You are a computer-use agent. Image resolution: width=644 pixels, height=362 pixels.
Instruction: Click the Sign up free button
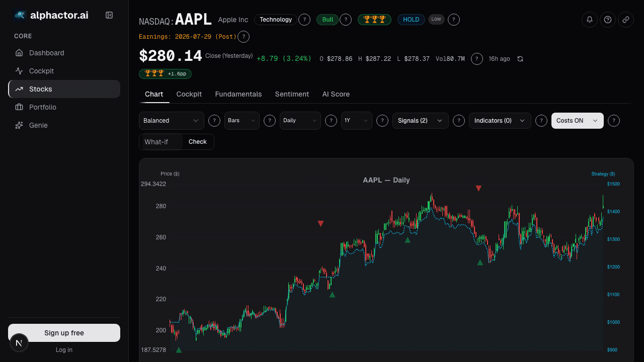(64, 333)
